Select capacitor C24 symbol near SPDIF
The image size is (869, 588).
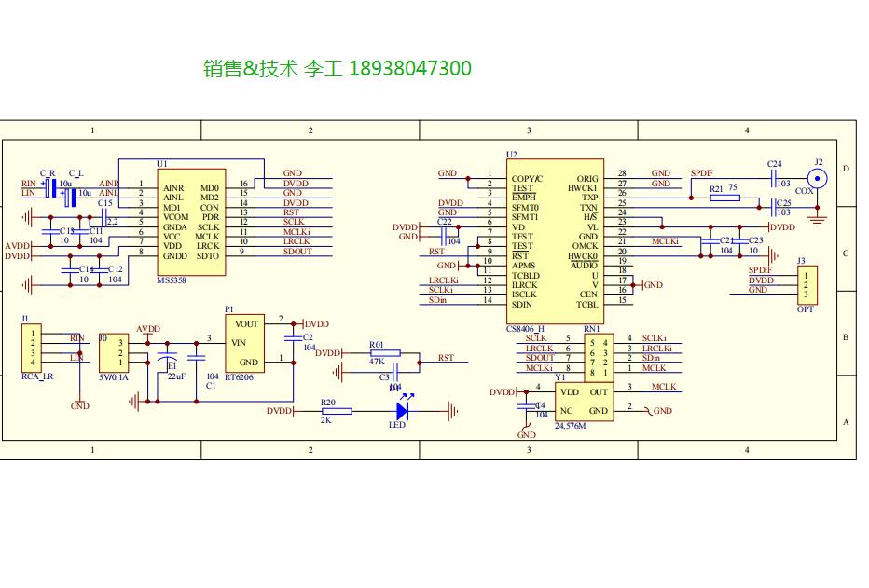click(774, 179)
